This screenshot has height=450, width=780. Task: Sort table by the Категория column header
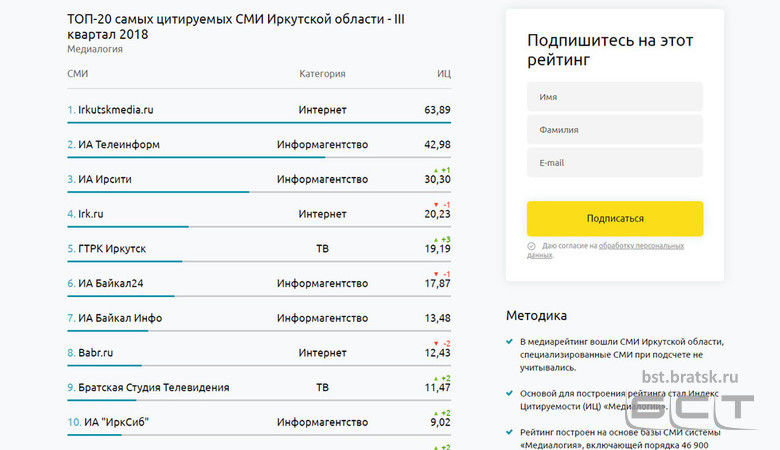[x=322, y=73]
